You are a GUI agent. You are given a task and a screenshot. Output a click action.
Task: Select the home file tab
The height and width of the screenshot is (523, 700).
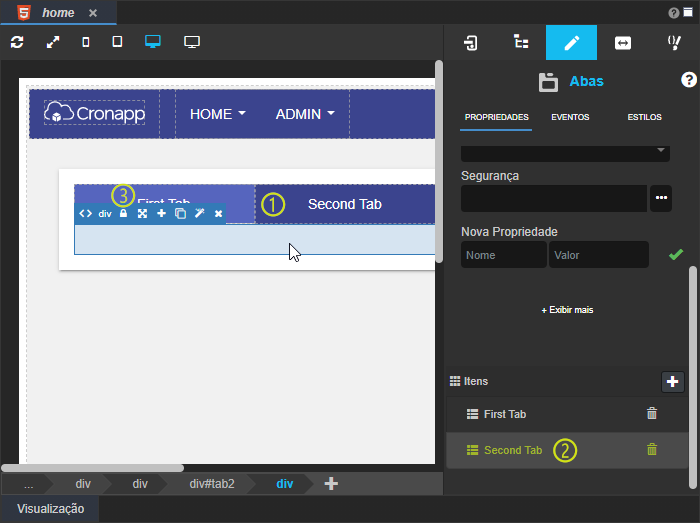58,12
